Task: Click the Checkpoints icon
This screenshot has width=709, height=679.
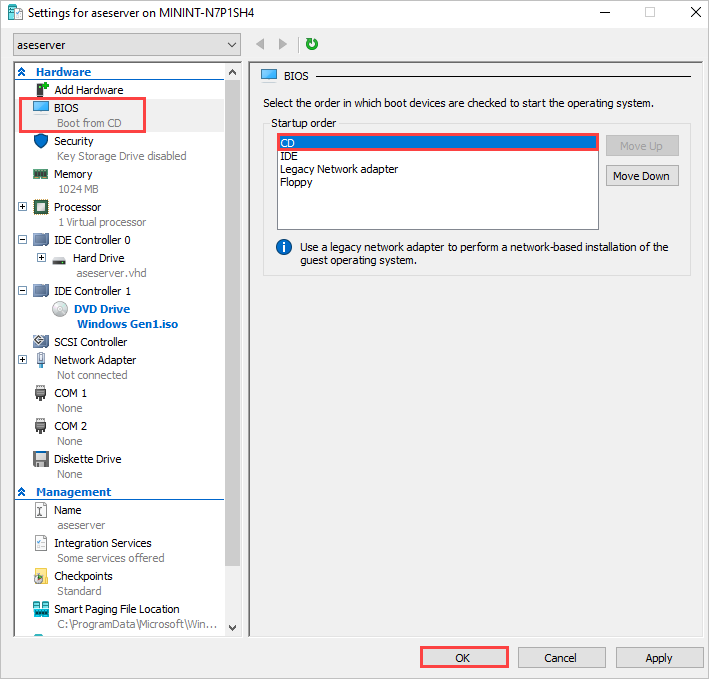Action: pos(40,576)
